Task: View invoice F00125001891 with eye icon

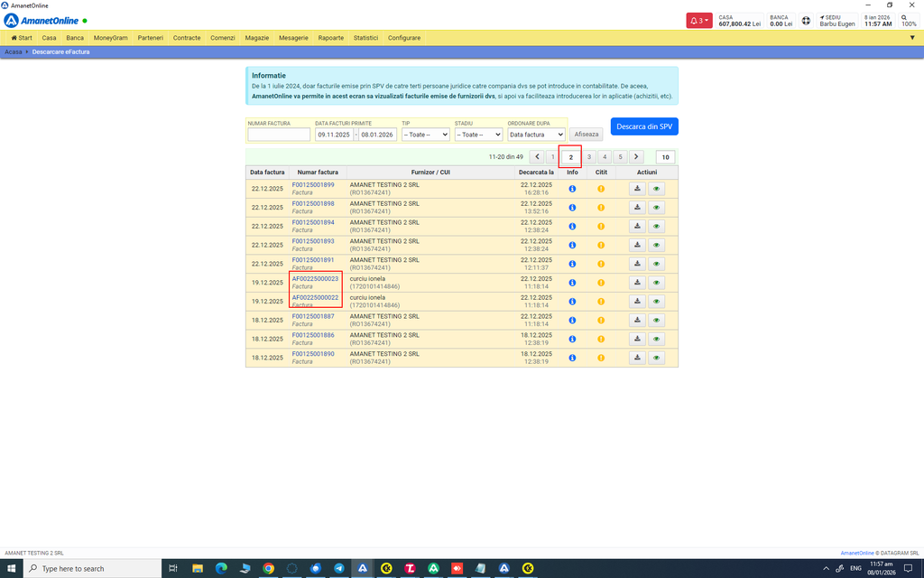Action: tap(657, 264)
